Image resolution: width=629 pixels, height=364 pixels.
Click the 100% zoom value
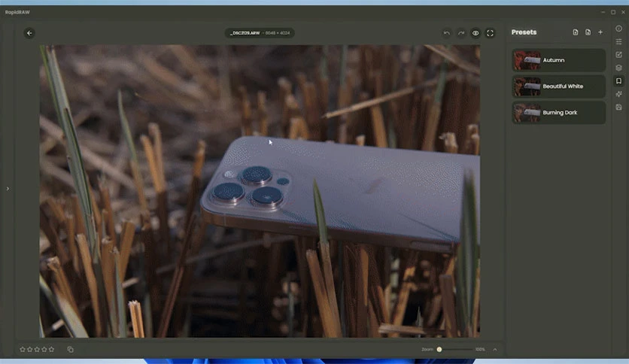(x=480, y=350)
